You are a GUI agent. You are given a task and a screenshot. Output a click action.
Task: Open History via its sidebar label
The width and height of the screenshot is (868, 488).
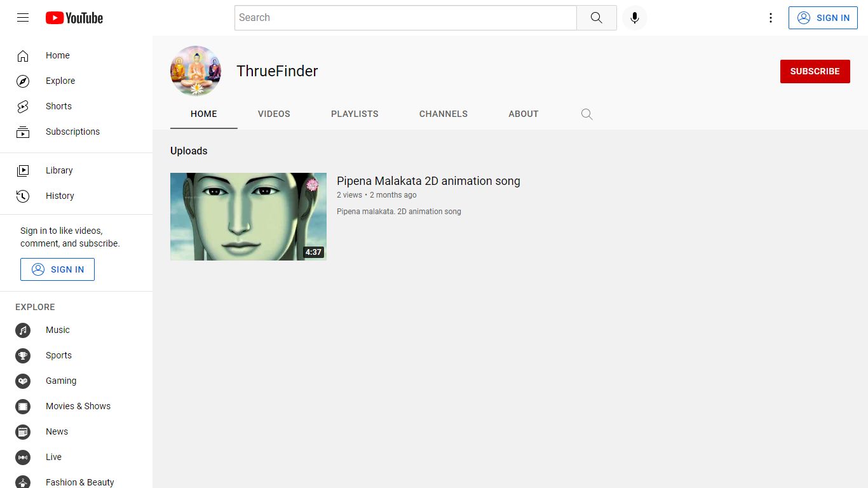coord(60,196)
